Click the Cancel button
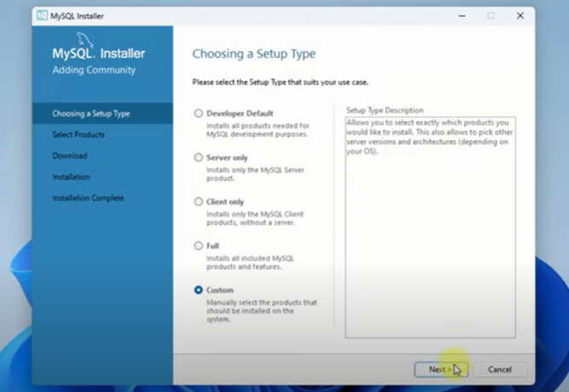 pos(500,370)
